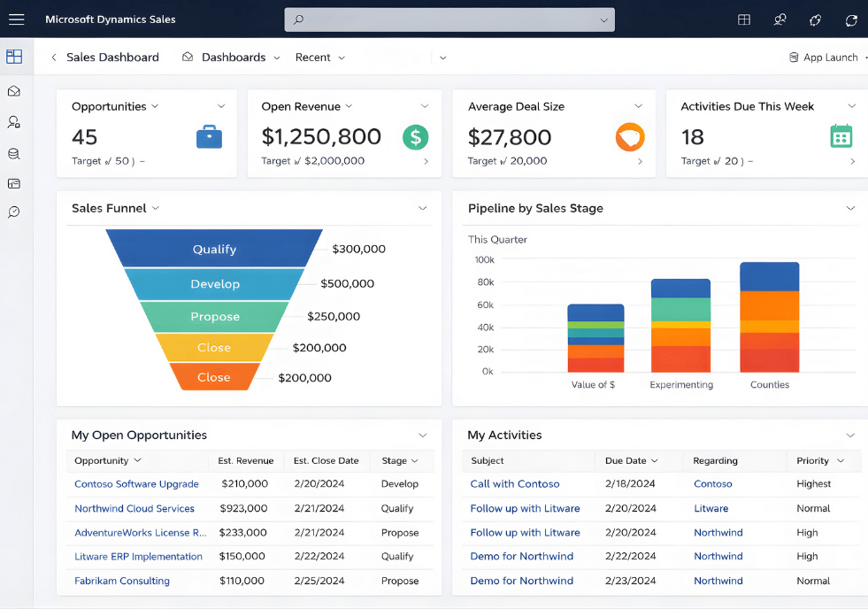Select the Counties bar in pipeline chart

point(769,317)
